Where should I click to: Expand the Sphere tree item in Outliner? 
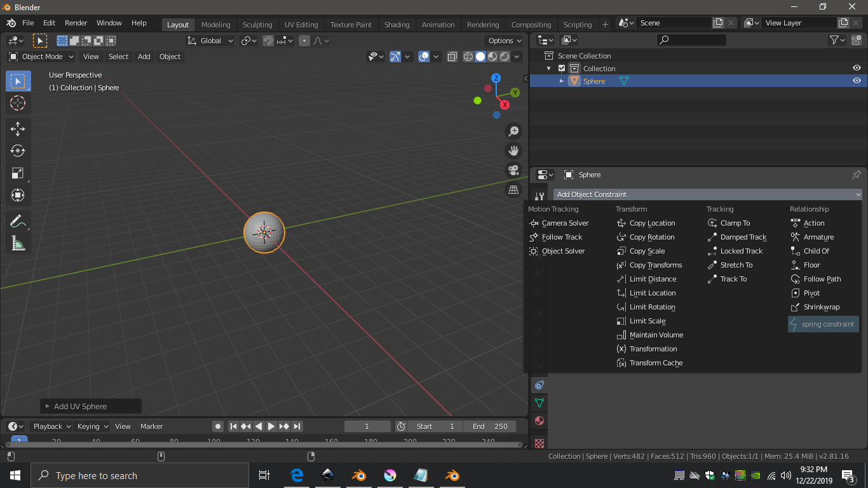pos(562,81)
